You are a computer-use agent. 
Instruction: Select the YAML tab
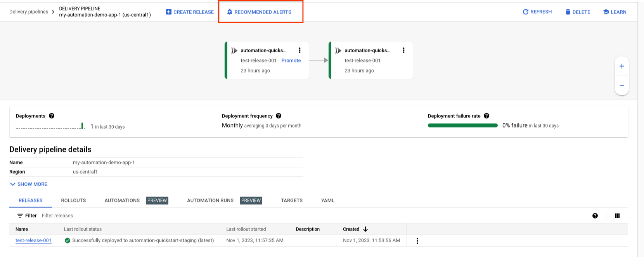[x=327, y=200]
